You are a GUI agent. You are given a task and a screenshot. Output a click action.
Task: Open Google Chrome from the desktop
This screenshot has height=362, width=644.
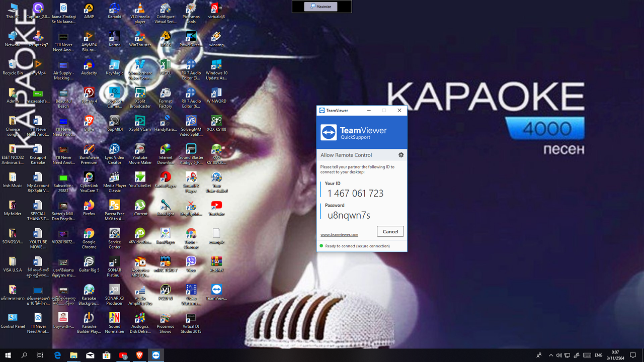(x=89, y=235)
